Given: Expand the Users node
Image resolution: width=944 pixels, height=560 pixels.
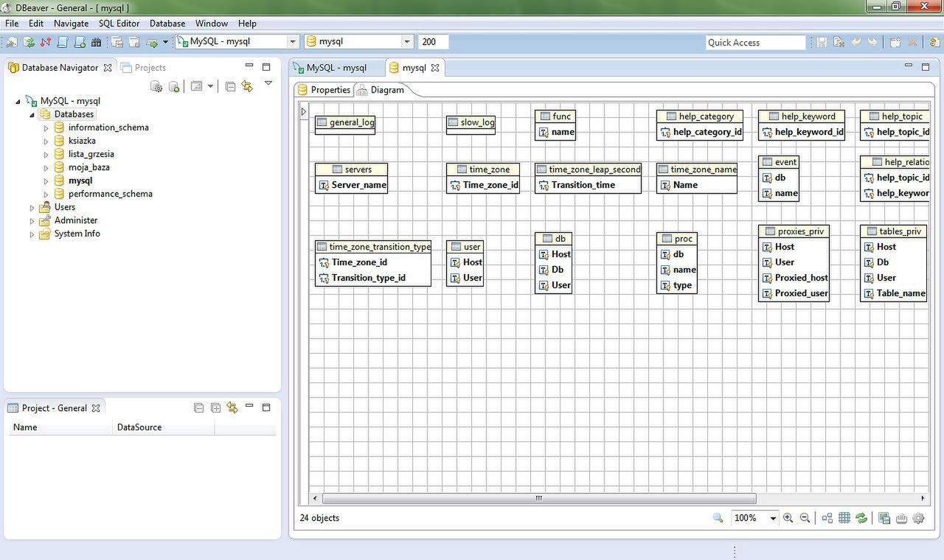Looking at the screenshot, I should click(32, 207).
